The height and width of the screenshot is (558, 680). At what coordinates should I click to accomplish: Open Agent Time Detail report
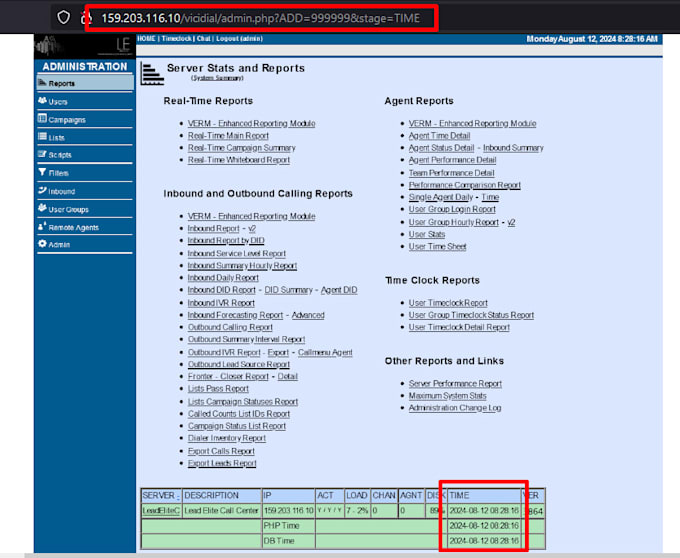(439, 136)
